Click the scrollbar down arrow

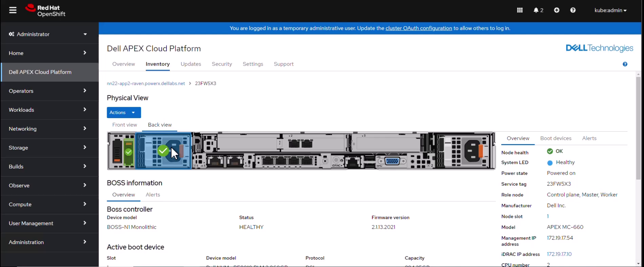[638, 264]
